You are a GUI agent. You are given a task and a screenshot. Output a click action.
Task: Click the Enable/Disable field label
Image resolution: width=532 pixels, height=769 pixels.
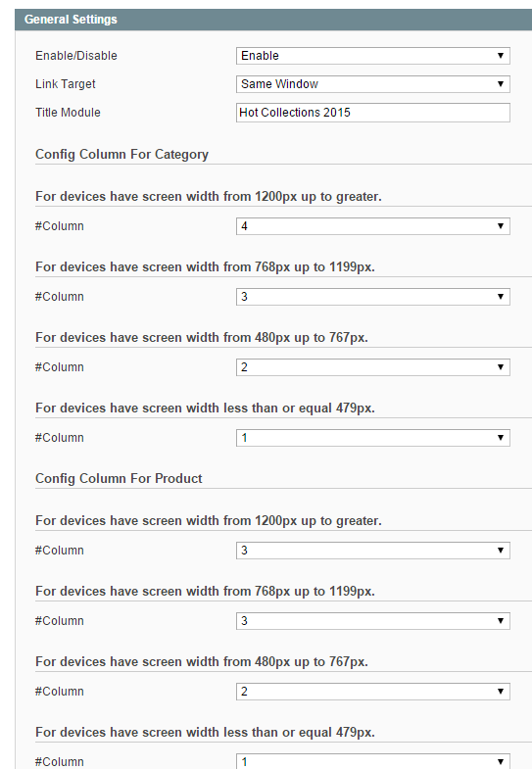(x=76, y=56)
